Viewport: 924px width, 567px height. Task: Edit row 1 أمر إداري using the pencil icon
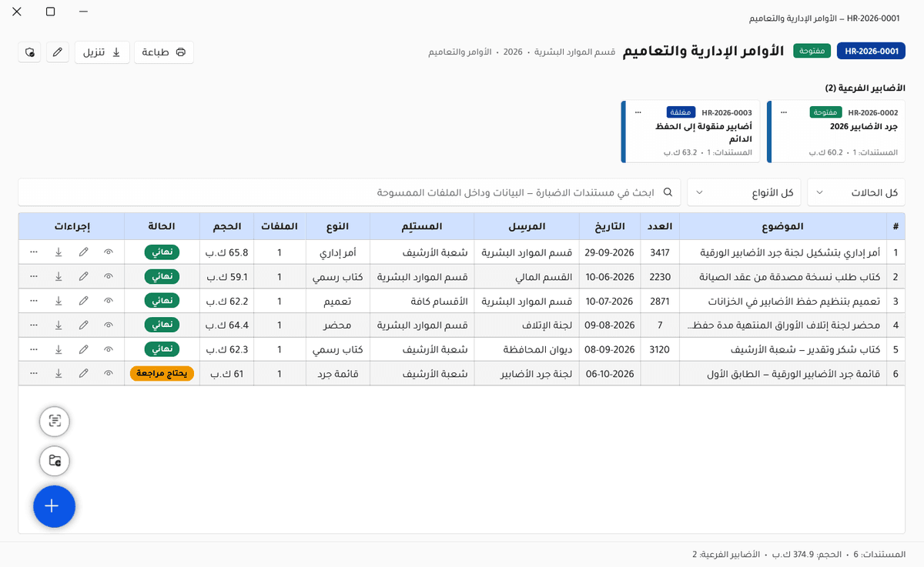pyautogui.click(x=83, y=252)
